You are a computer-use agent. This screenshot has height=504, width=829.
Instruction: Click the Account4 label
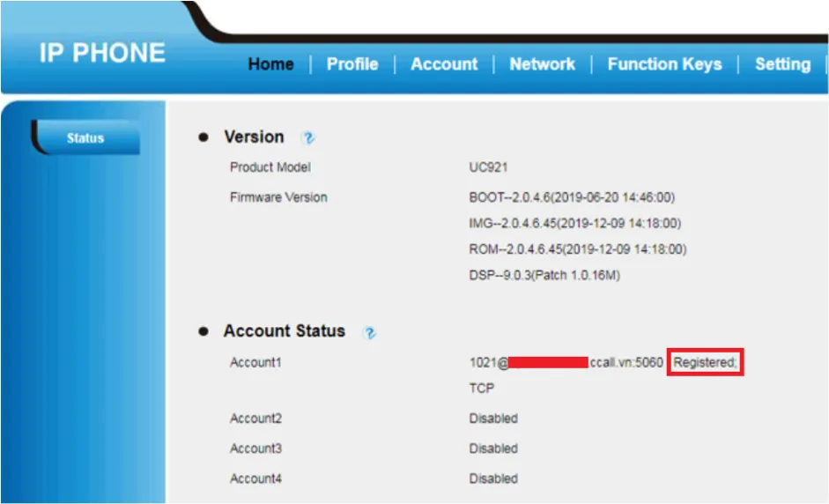click(x=255, y=478)
